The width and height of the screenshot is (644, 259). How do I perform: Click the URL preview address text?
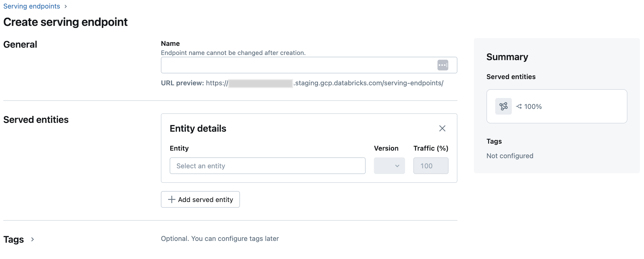tap(368, 83)
